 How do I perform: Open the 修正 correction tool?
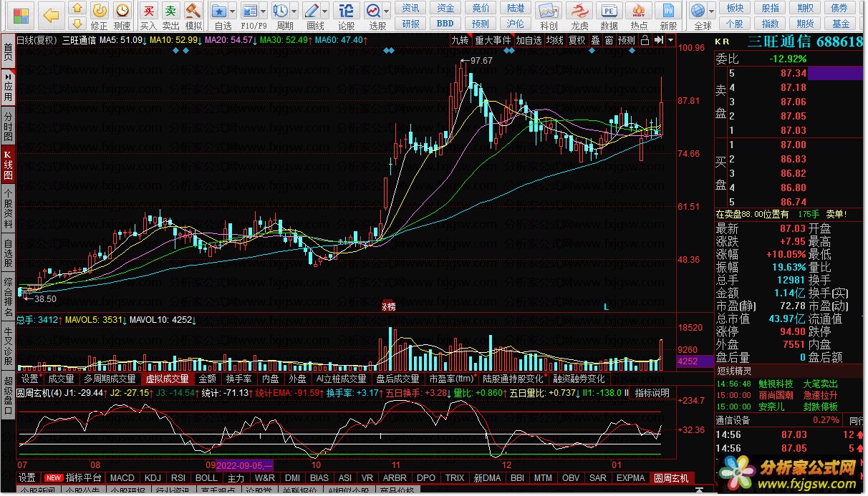[x=100, y=15]
